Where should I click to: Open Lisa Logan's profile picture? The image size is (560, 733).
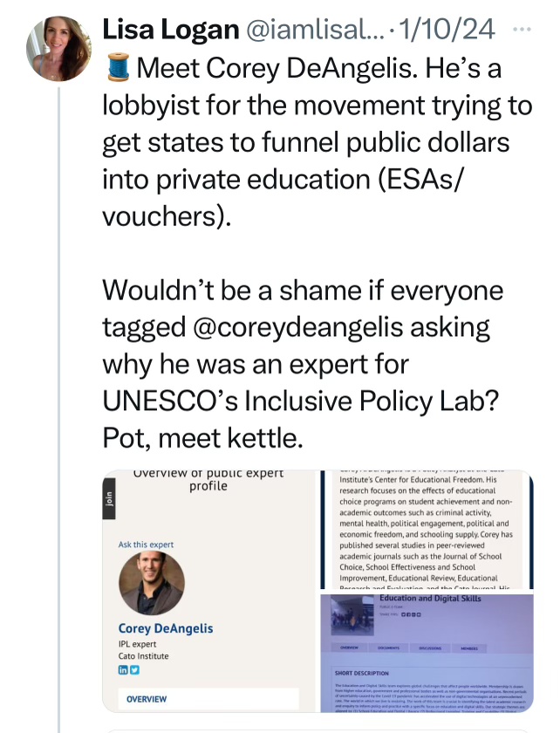pos(59,48)
